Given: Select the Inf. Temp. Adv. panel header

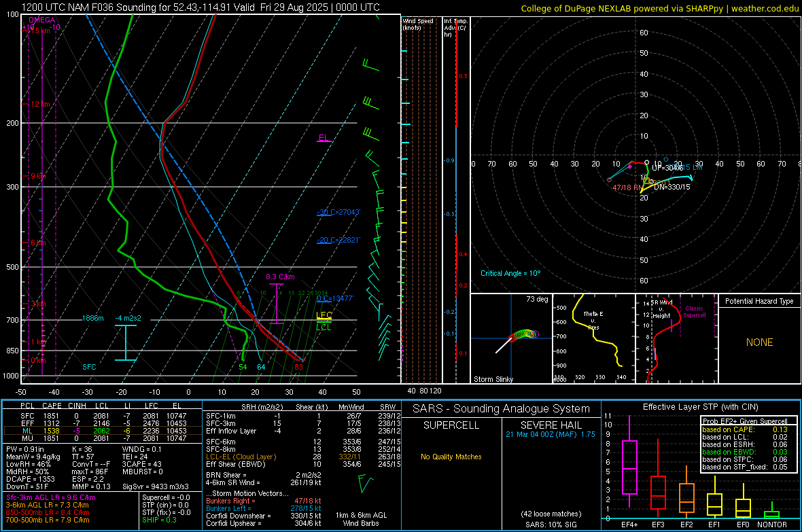Looking at the screenshot, I should coord(455,28).
